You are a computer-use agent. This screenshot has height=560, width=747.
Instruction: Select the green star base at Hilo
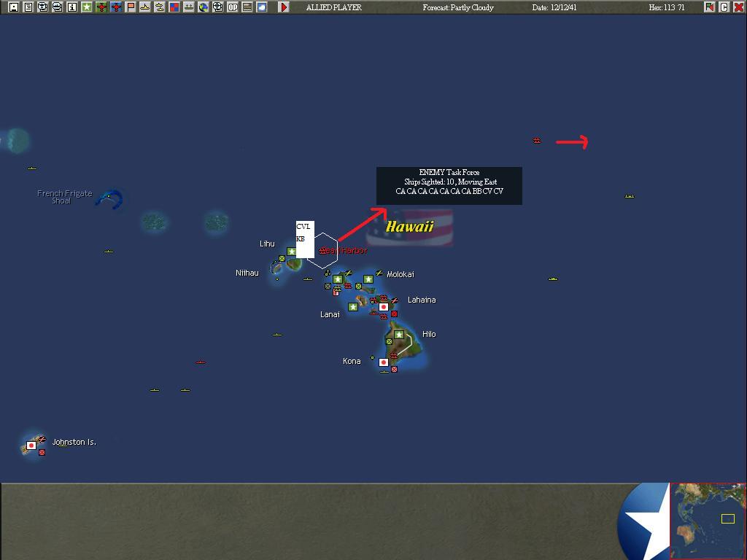coord(399,335)
